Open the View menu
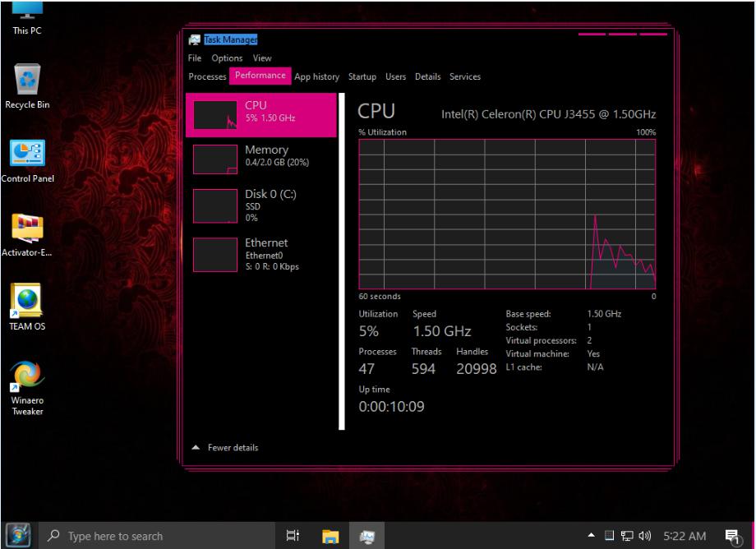The image size is (756, 549). click(x=261, y=58)
